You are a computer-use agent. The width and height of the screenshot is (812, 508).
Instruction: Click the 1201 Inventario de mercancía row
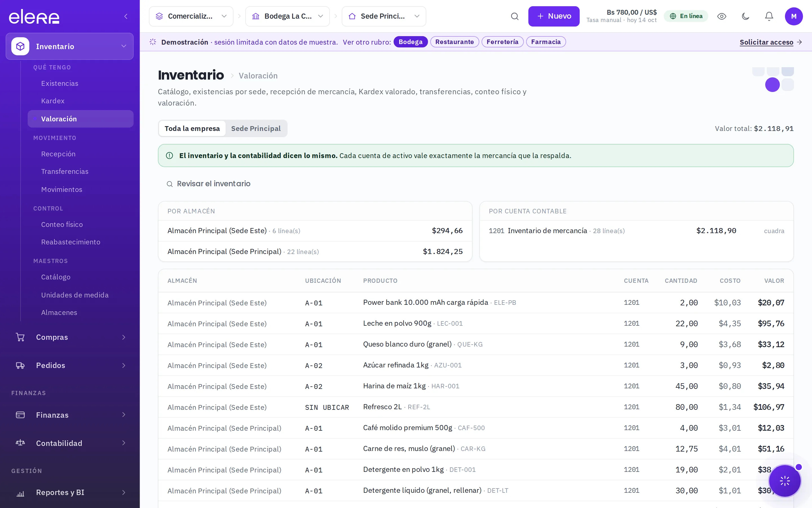(636, 231)
